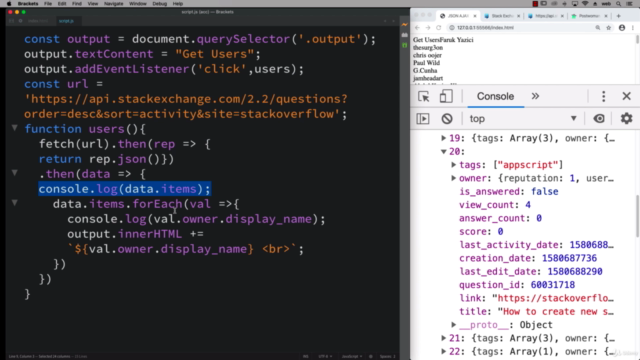The width and height of the screenshot is (640, 360).
Task: Expand the tags array with "appscript"
Action: click(453, 165)
